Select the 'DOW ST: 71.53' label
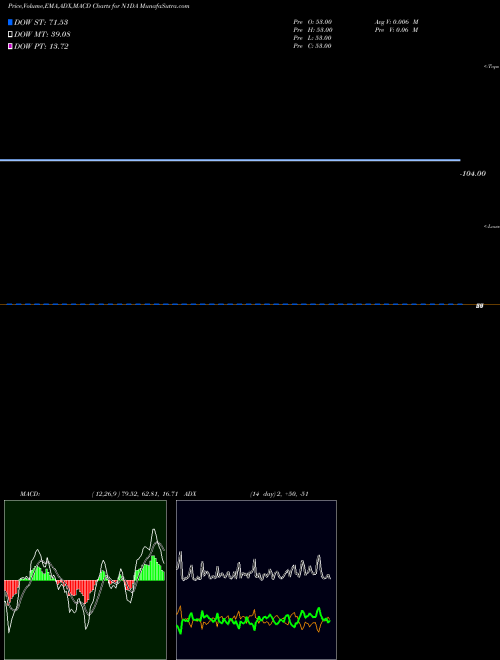The image size is (500, 660). pos(41,22)
